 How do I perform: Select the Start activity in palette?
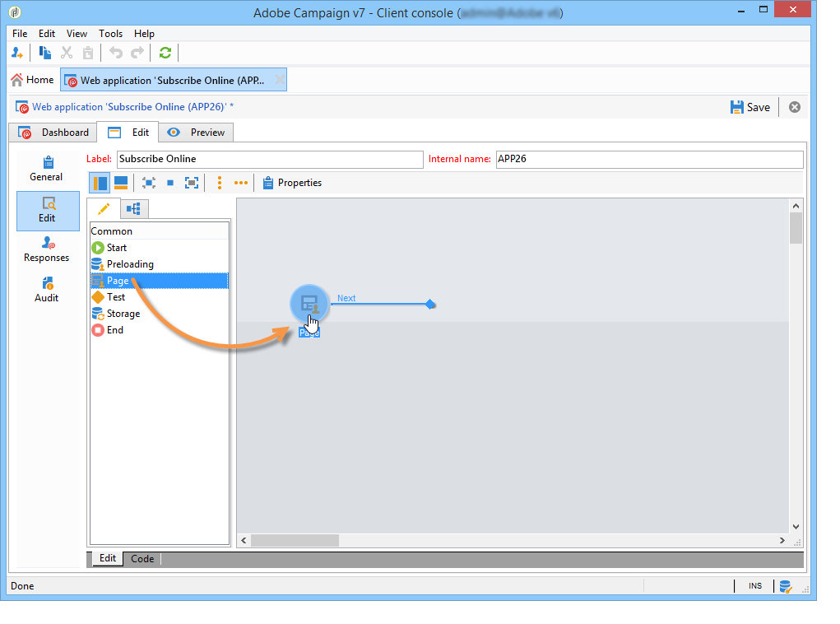click(159, 248)
